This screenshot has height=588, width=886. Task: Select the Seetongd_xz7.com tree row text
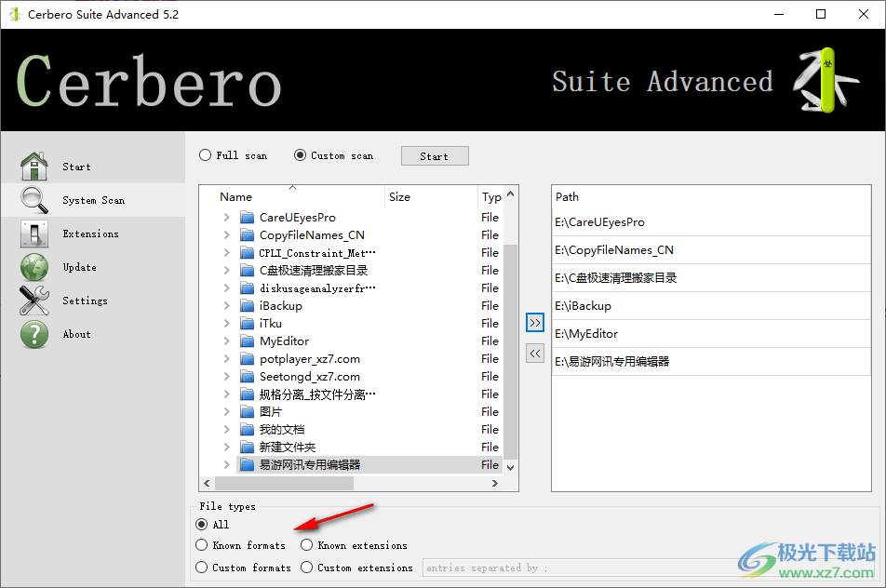[310, 377]
